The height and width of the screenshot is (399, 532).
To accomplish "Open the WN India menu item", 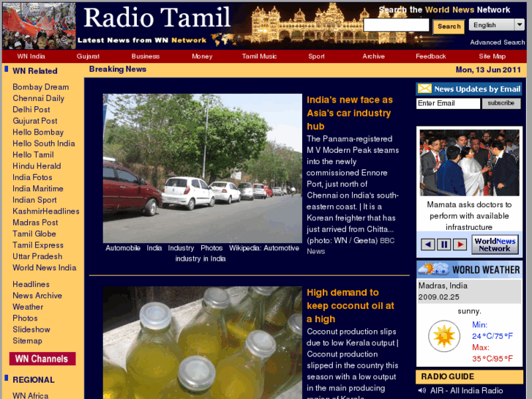I will (31, 56).
